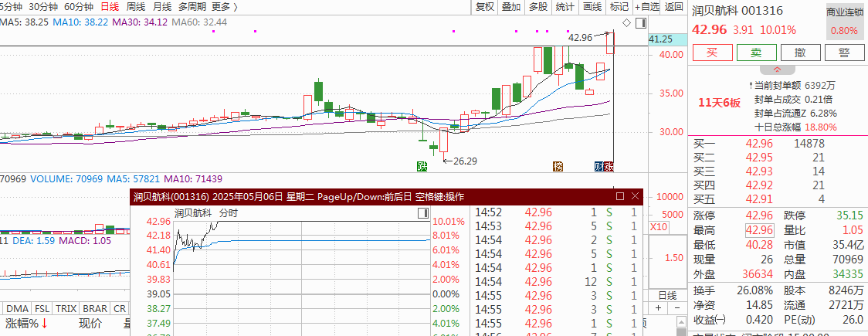Click the 11天6板 label
This screenshot has height=336, width=868.
(719, 103)
